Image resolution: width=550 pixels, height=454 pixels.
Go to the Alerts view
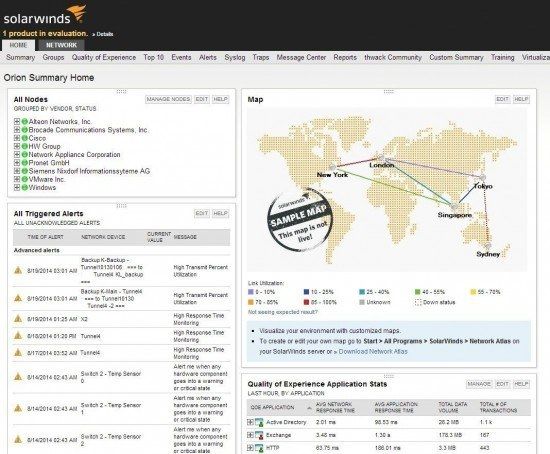coord(208,57)
